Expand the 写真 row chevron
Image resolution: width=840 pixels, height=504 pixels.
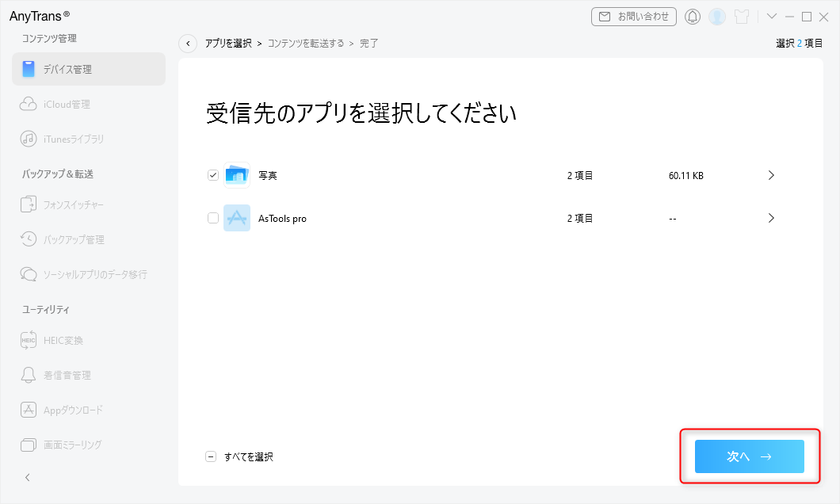pyautogui.click(x=771, y=175)
